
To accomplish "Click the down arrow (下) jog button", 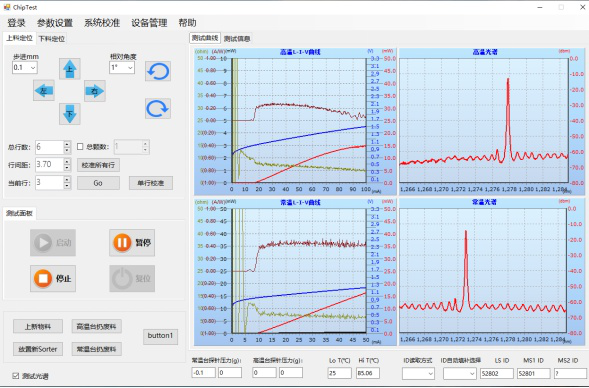I will pyautogui.click(x=69, y=114).
